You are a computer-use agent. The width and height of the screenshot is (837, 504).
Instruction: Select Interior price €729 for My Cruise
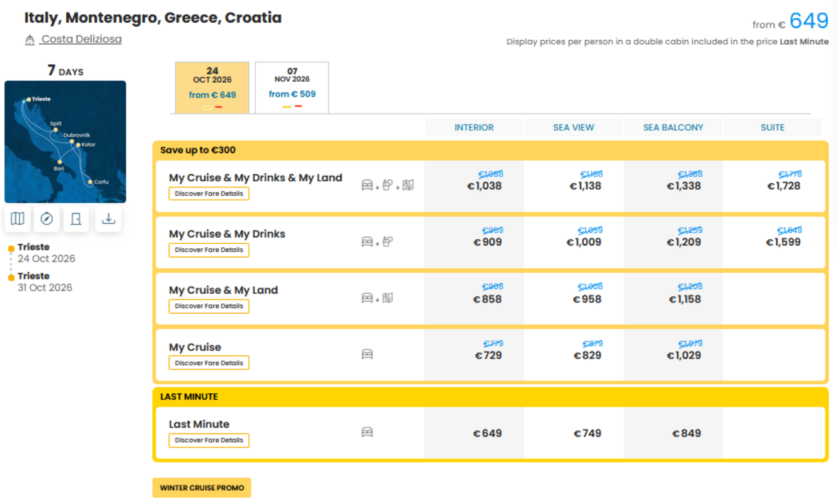(488, 355)
